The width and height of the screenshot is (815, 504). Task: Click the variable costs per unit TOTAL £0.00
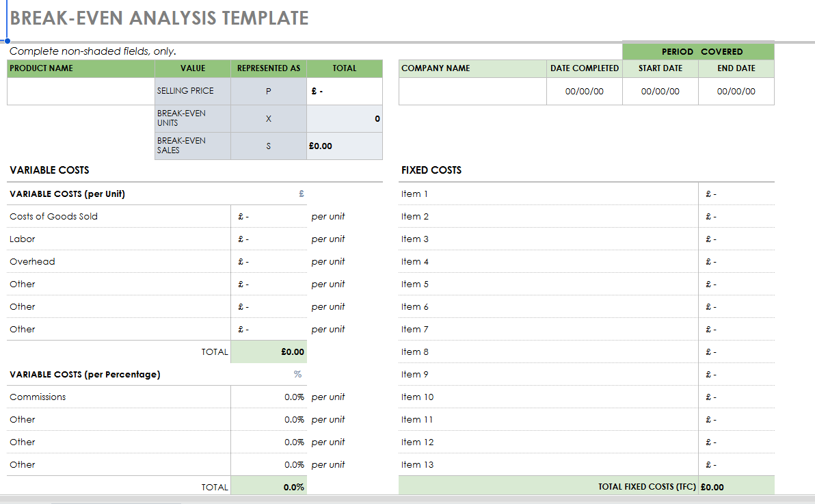coord(269,352)
